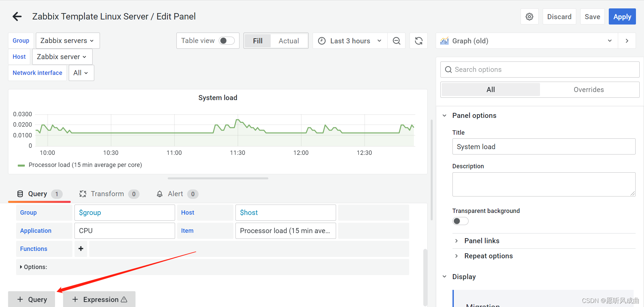The image size is (644, 307).
Task: Click the System load panel title
Action: point(218,98)
